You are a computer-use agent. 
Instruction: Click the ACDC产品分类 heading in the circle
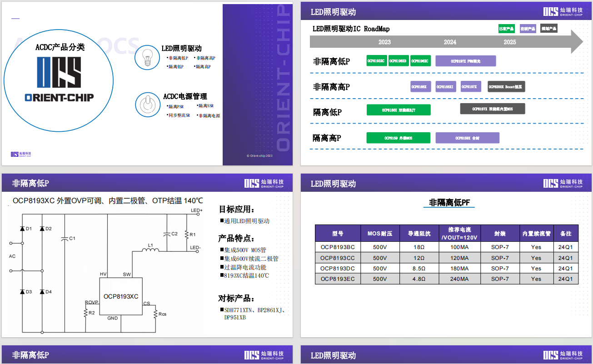(60, 47)
